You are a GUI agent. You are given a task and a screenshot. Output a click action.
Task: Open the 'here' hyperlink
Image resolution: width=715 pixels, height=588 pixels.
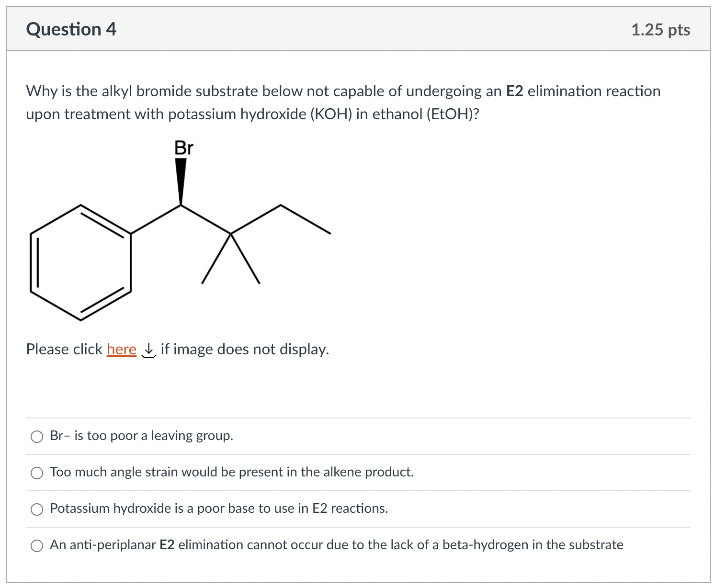[x=121, y=349]
